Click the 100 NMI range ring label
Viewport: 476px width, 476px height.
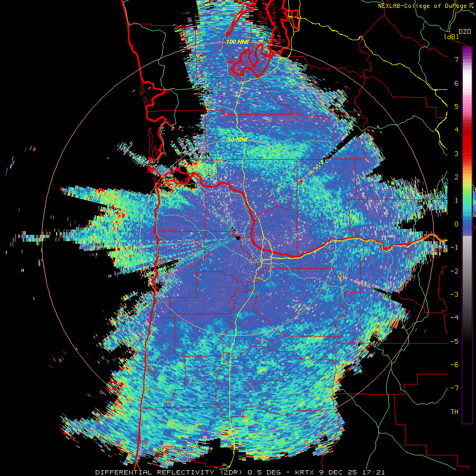[x=237, y=42]
